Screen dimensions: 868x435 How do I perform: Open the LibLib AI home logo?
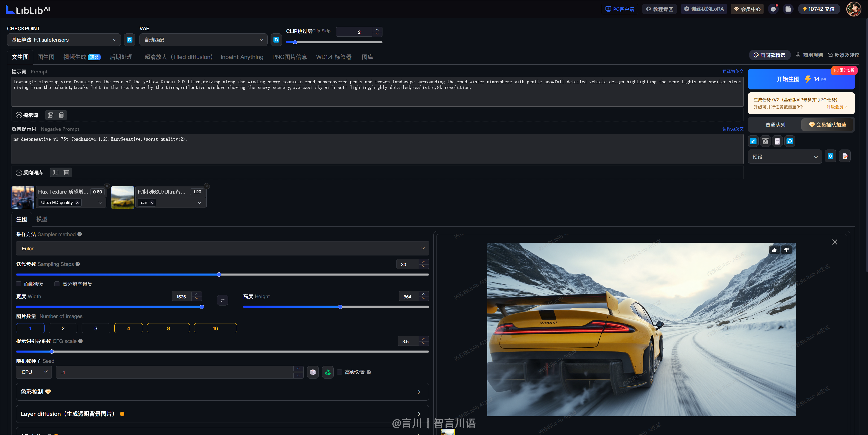click(x=28, y=9)
